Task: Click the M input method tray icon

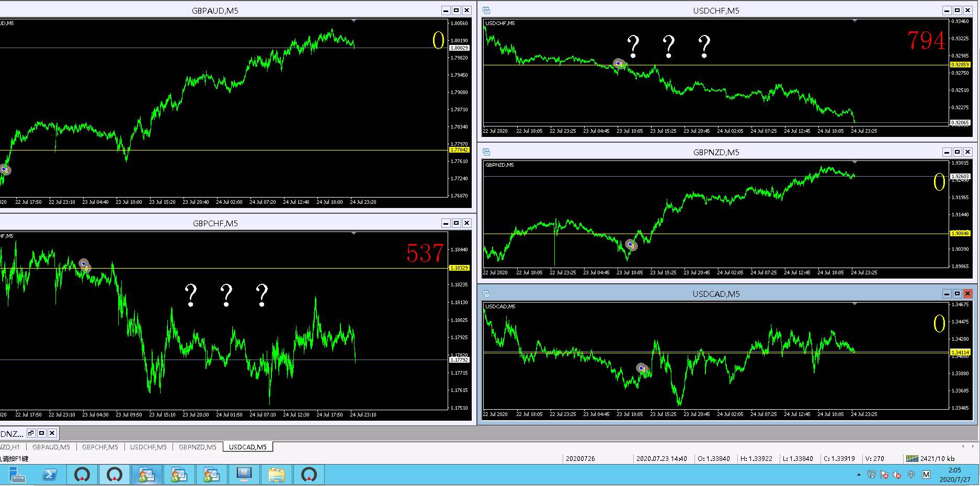Action: tap(926, 475)
